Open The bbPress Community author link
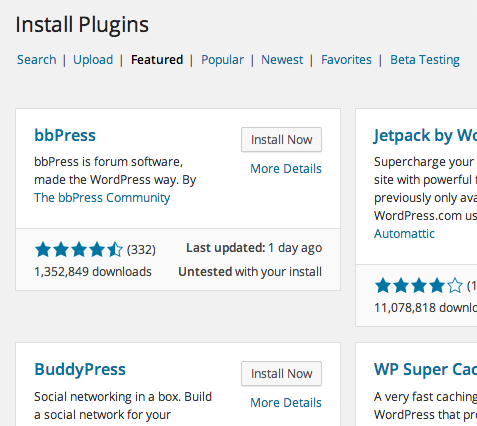This screenshot has height=426, width=477. (102, 198)
